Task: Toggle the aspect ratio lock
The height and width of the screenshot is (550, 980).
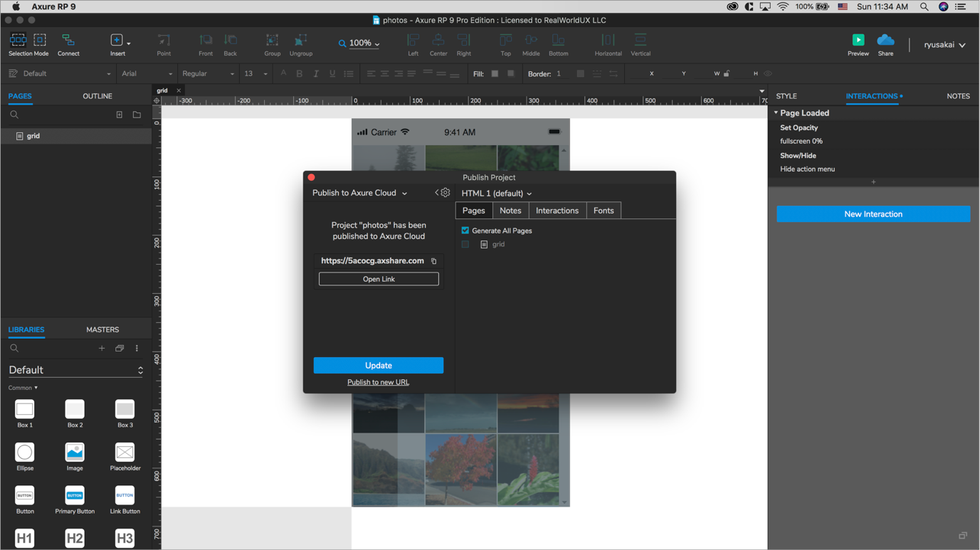Action: click(727, 73)
